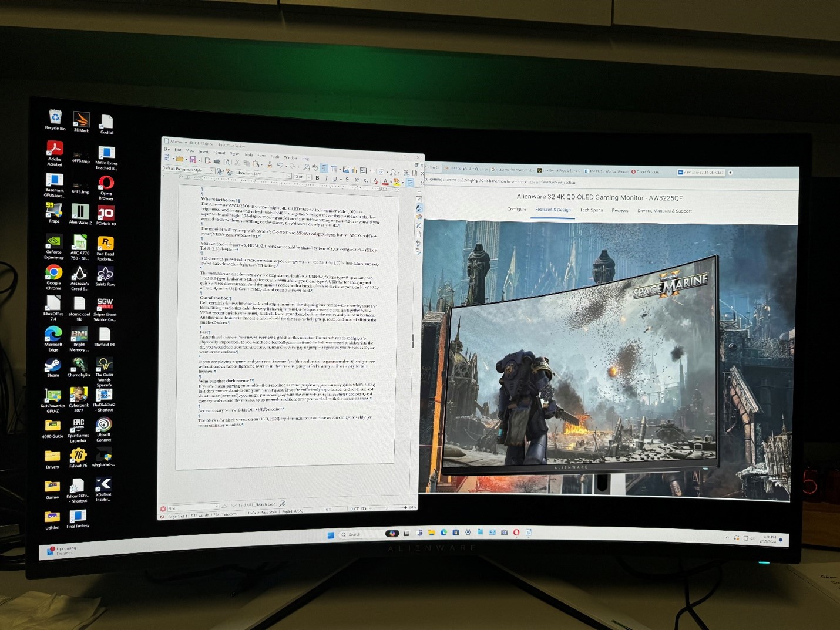Undo the last edit in Writer
This screenshot has height=630, width=840.
click(280, 165)
